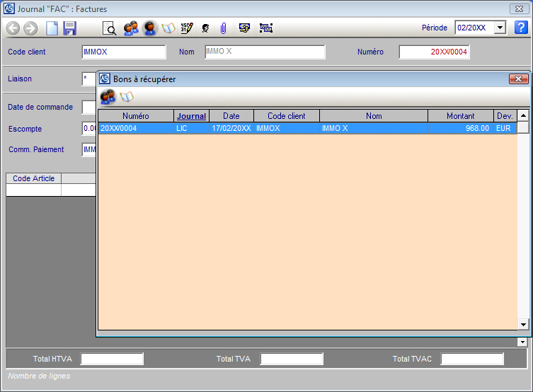Click the numbering pencil icon in toolbar
The width and height of the screenshot is (533, 392).
pos(186,28)
